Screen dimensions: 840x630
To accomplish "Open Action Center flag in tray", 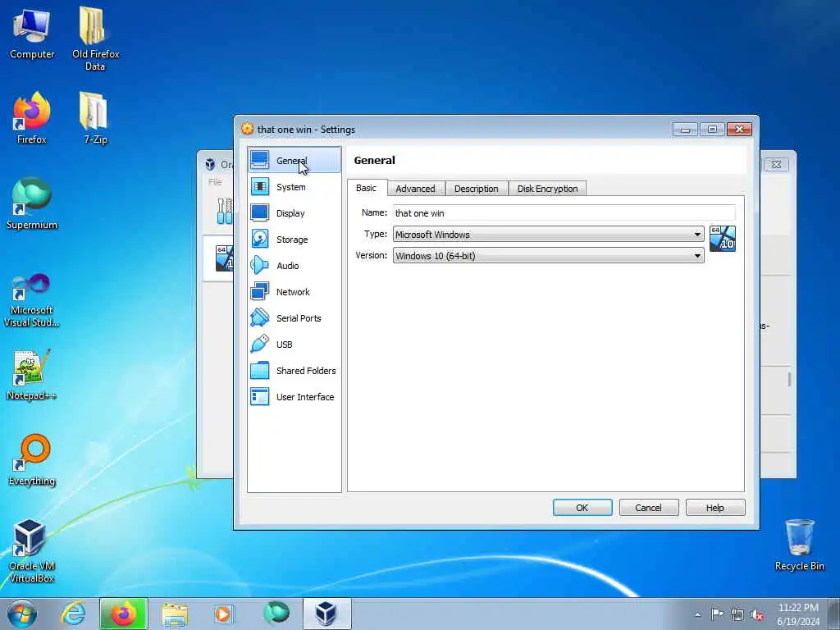I will 717,614.
